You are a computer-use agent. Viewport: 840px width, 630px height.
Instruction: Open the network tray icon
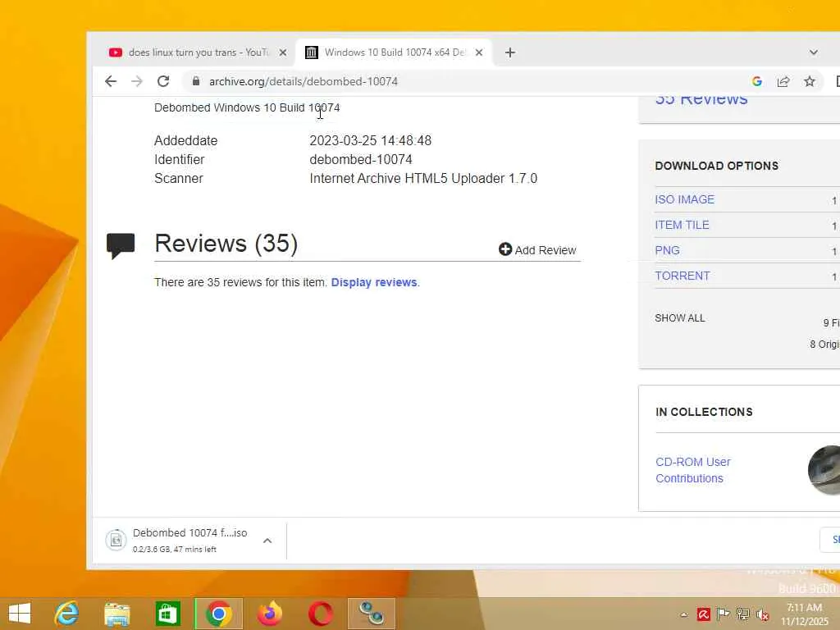pos(742,614)
